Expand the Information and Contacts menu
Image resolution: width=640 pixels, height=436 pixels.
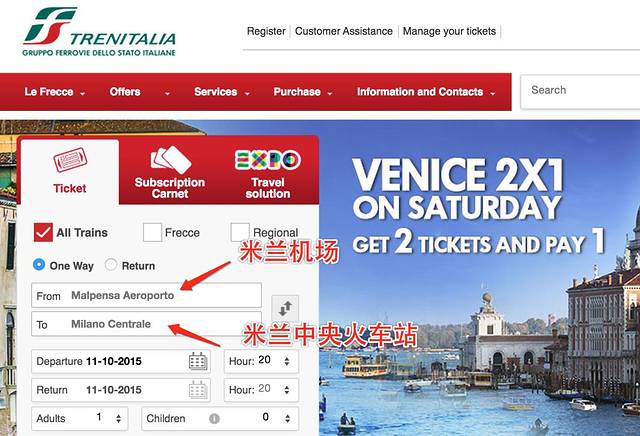426,92
